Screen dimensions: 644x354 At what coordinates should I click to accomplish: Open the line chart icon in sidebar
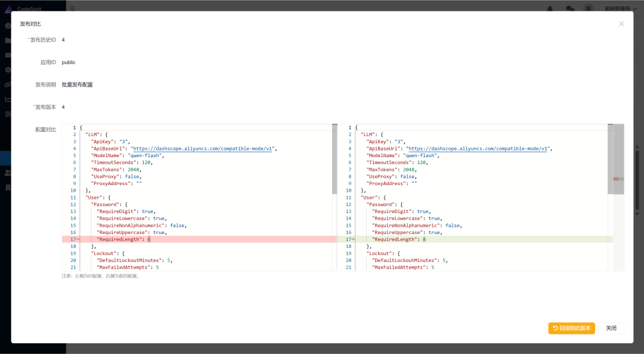coord(8,99)
